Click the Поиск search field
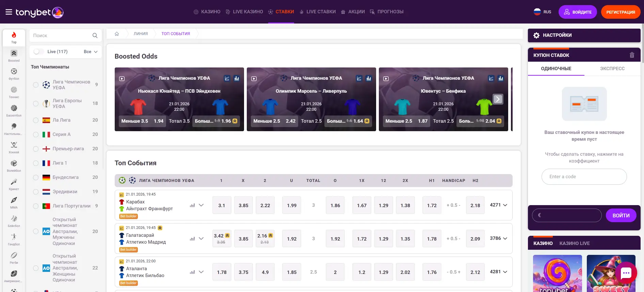Image resolution: width=644 pixels, height=292 pixels. (x=61, y=35)
